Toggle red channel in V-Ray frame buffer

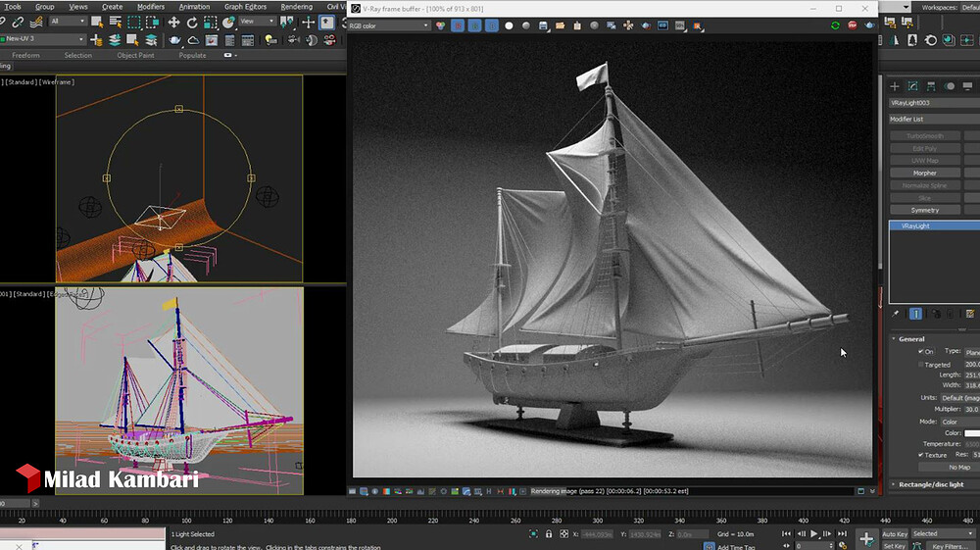coord(458,25)
